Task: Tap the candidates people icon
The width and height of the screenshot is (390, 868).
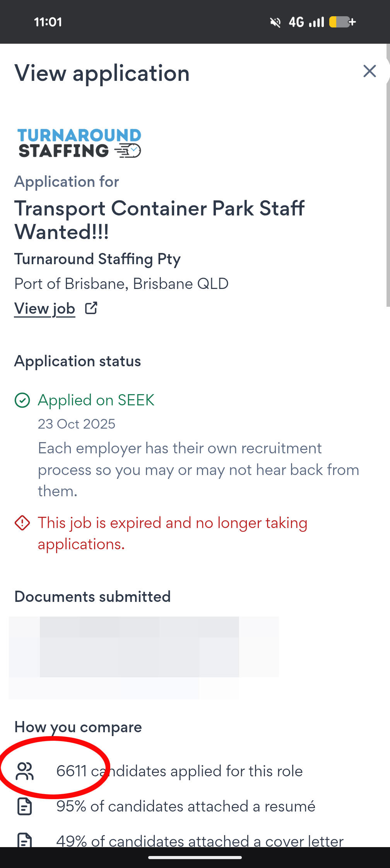Action: [x=25, y=771]
